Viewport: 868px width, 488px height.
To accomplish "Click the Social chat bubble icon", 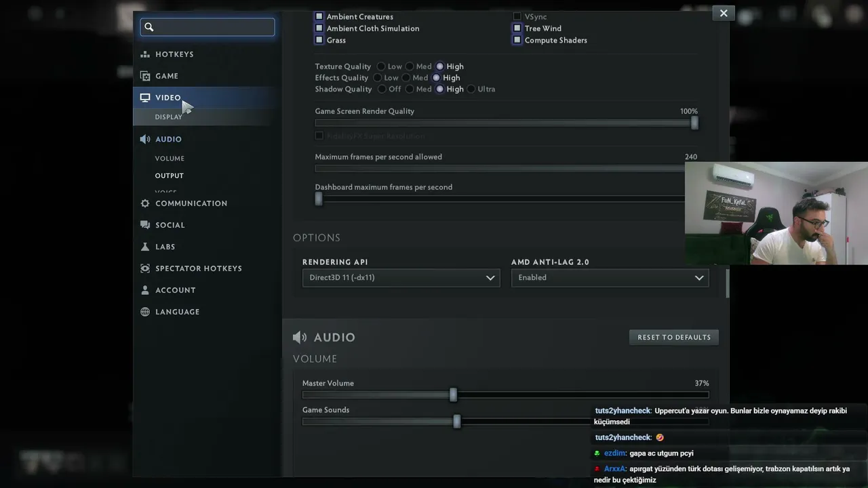I will click(145, 225).
